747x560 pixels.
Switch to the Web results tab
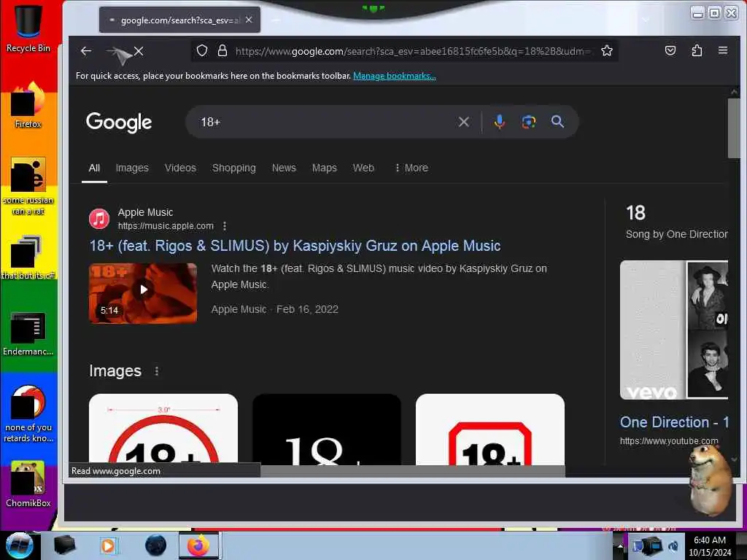coord(363,168)
